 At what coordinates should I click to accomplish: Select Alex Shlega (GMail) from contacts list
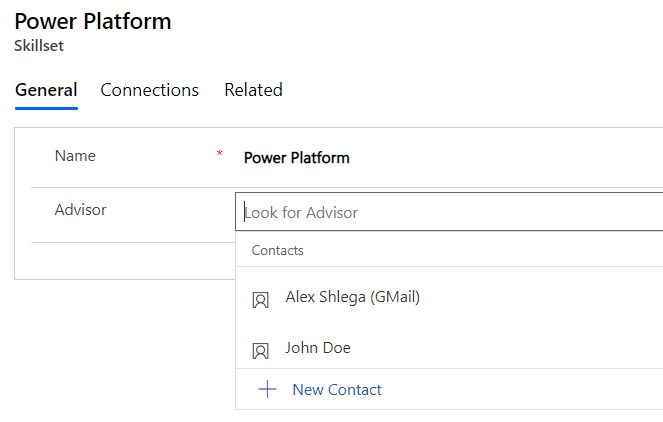click(x=449, y=297)
